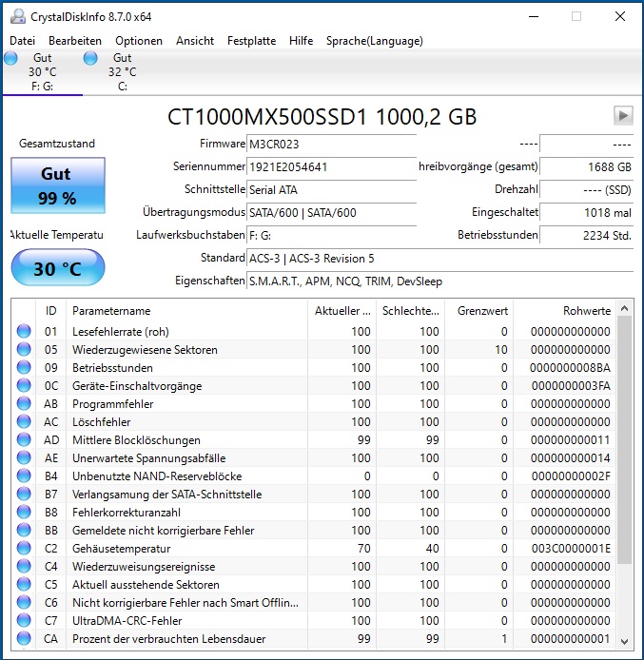This screenshot has width=644, height=660.
Task: Click the CrystalDiskInfo app icon in title bar
Action: click(x=18, y=16)
